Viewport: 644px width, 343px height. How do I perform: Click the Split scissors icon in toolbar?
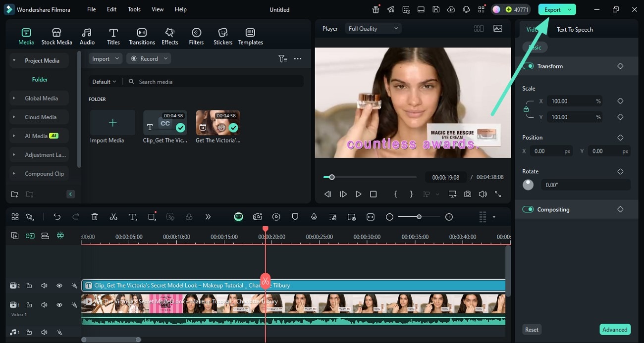[x=113, y=217]
